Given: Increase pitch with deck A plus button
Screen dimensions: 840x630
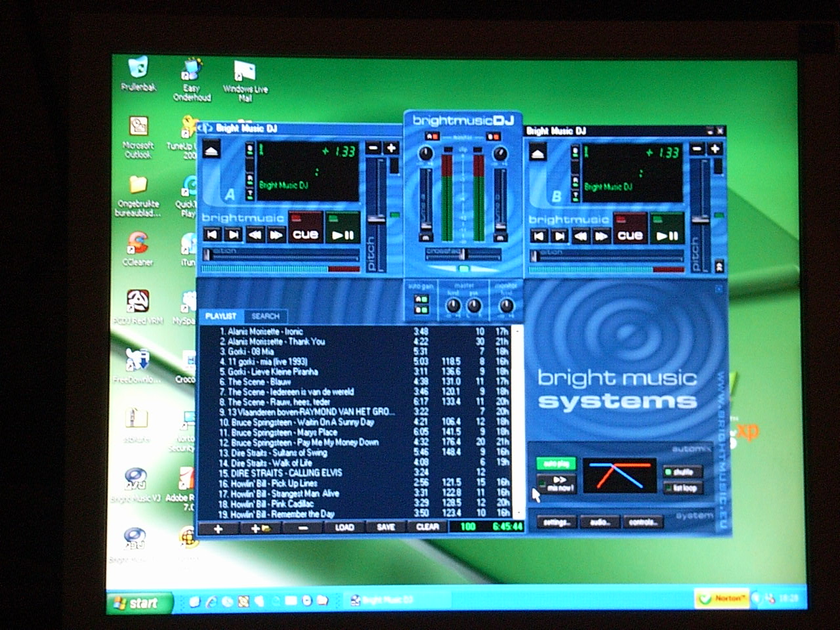Looking at the screenshot, I should [391, 148].
